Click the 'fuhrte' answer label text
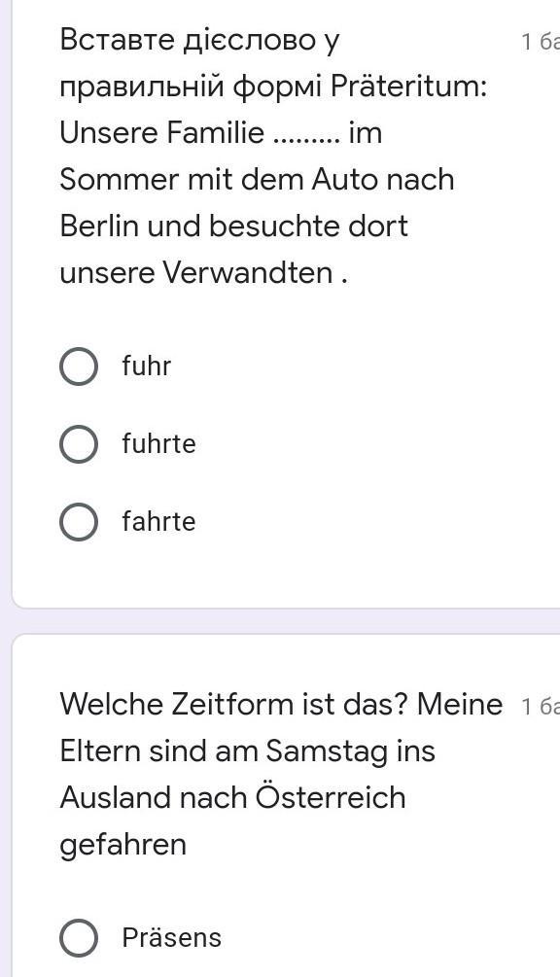The width and height of the screenshot is (560, 977). coord(158,443)
